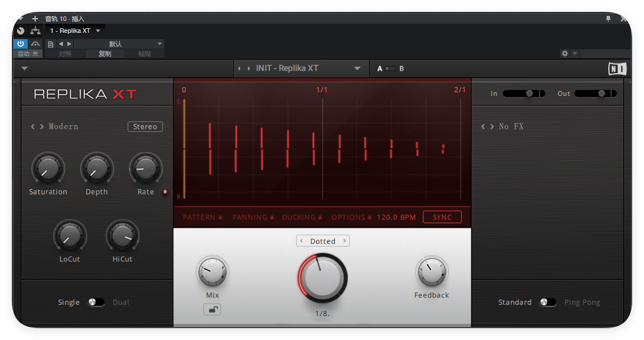Click the Depth knob
Image resolution: width=644 pixels, height=340 pixels.
[97, 168]
